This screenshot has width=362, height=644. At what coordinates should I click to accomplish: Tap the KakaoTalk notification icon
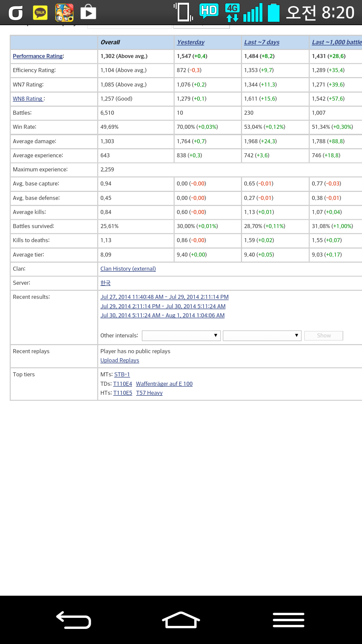40,13
